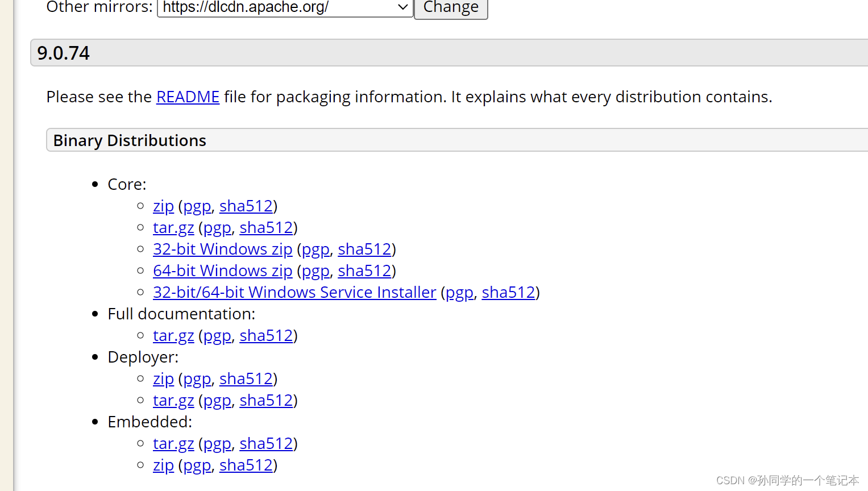Open pgp for Windows Service Installer
Screen dimensions: 868x491
[459, 293]
